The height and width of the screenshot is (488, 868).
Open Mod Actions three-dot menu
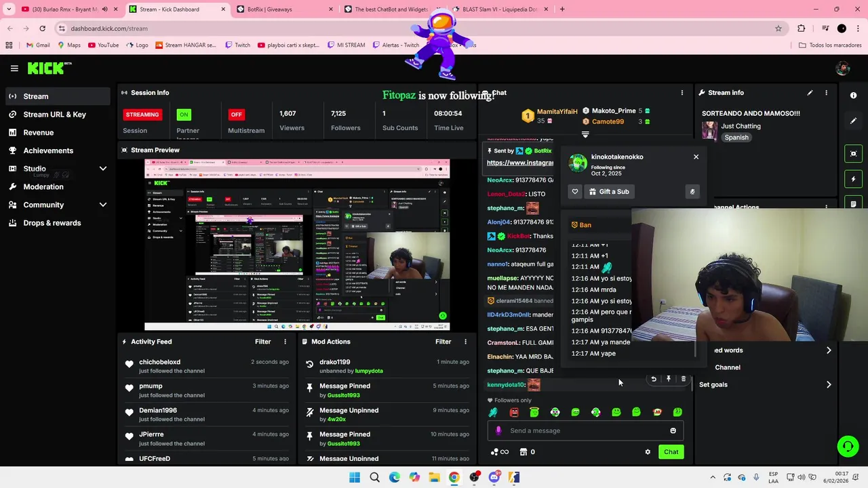[x=465, y=342]
